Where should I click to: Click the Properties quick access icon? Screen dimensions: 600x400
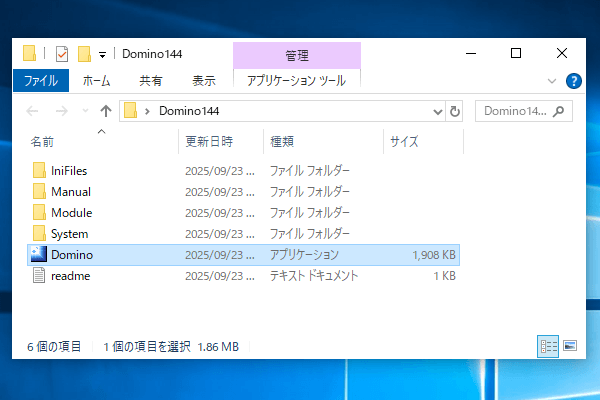pos(62,53)
